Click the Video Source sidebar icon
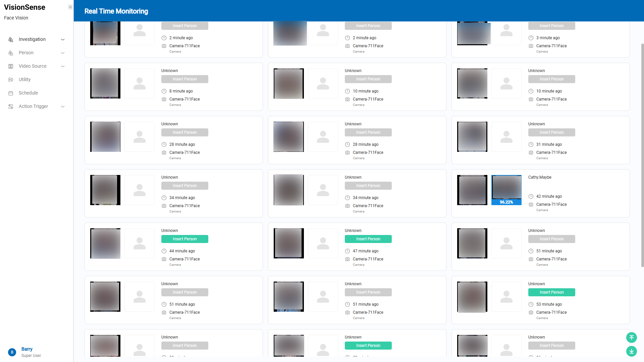644x362 pixels. pyautogui.click(x=11, y=66)
